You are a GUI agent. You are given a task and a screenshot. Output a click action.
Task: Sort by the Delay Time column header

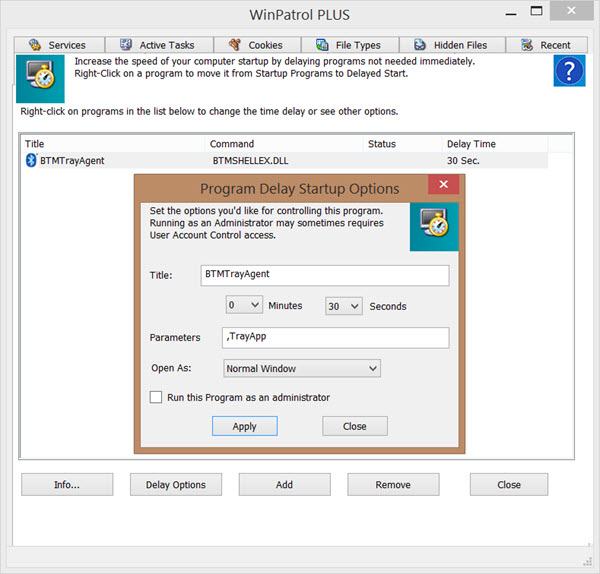pos(496,144)
